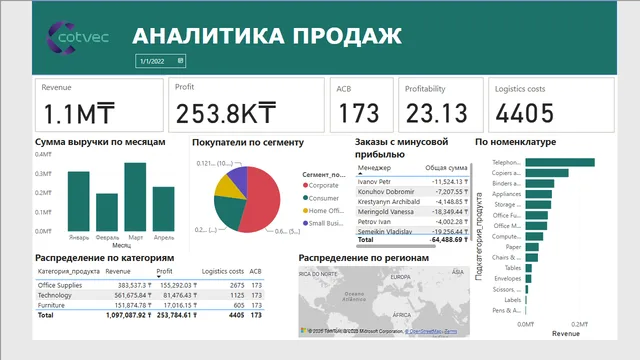Screen dimensions: 640x360
Task: Click the Cotvec logo
Action: coord(78,38)
